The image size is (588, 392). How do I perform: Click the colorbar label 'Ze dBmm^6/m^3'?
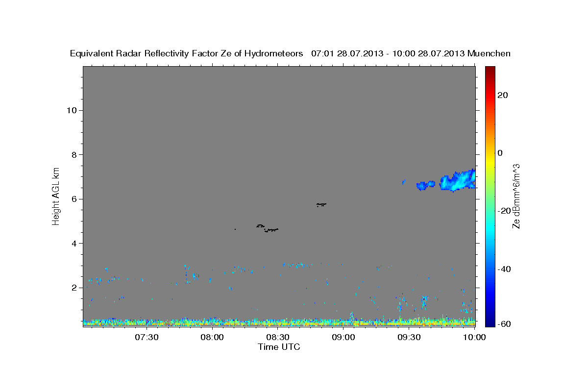click(x=515, y=196)
